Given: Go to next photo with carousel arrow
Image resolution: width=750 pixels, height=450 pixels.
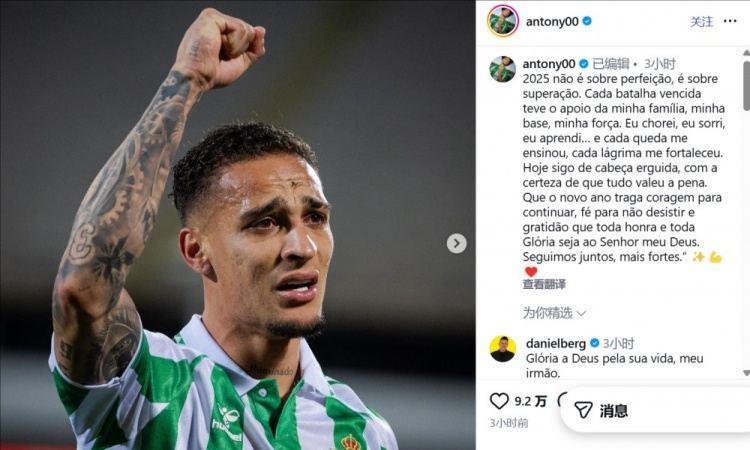Looking at the screenshot, I should click(456, 243).
